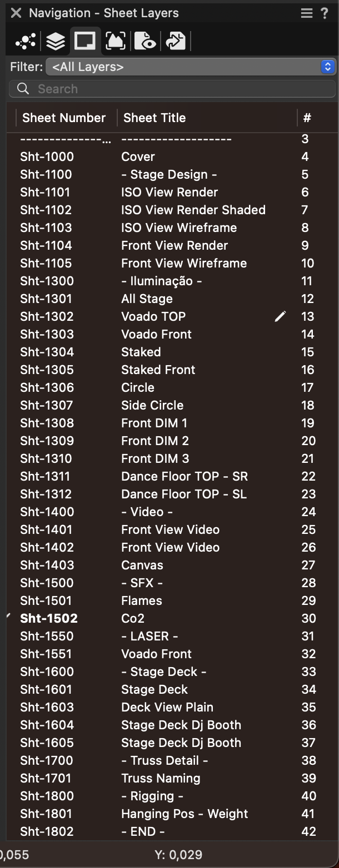Sort by the Sheet Number column header
The image size is (339, 868).
tap(64, 118)
